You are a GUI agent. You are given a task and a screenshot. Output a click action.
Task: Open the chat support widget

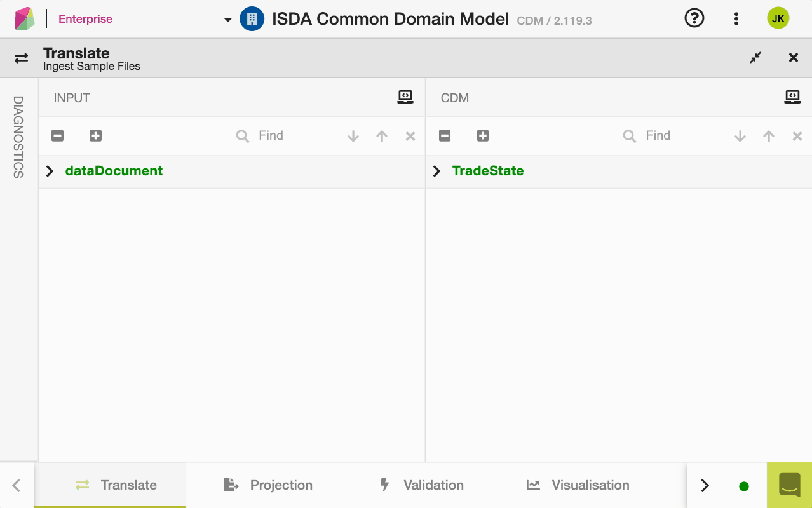789,485
